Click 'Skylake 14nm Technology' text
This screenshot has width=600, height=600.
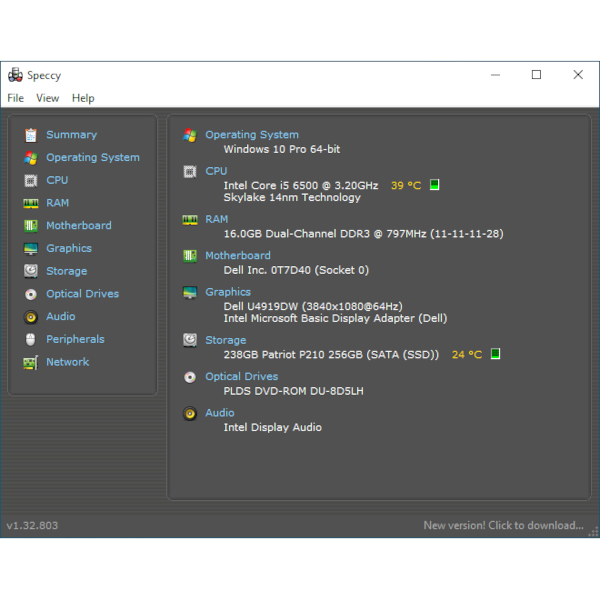292,197
